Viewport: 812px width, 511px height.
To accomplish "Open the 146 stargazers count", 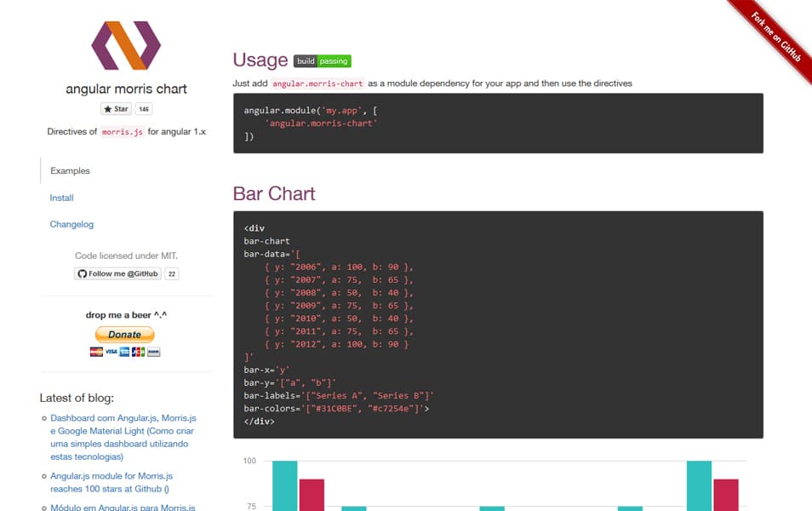I will [x=144, y=109].
